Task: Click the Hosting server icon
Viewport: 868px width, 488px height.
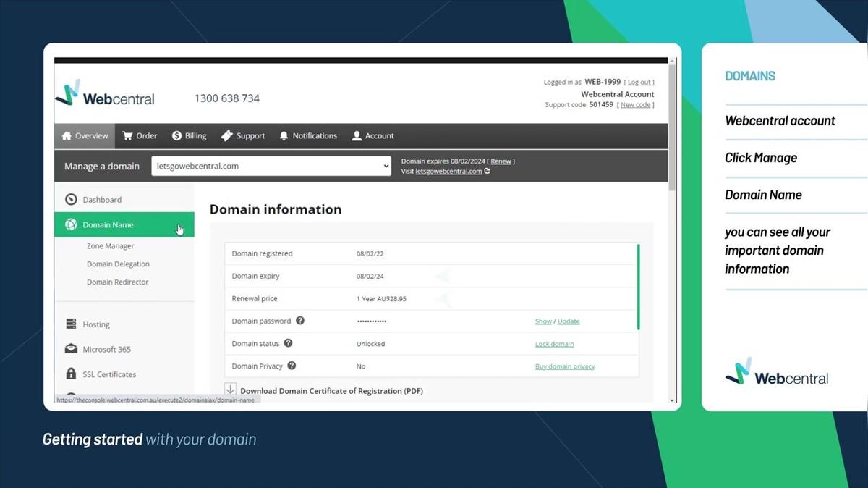Action: coord(71,324)
